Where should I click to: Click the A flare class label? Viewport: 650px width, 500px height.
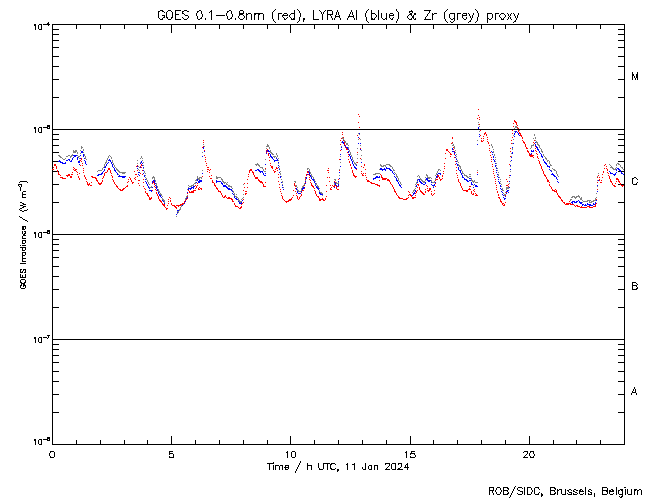(x=635, y=392)
